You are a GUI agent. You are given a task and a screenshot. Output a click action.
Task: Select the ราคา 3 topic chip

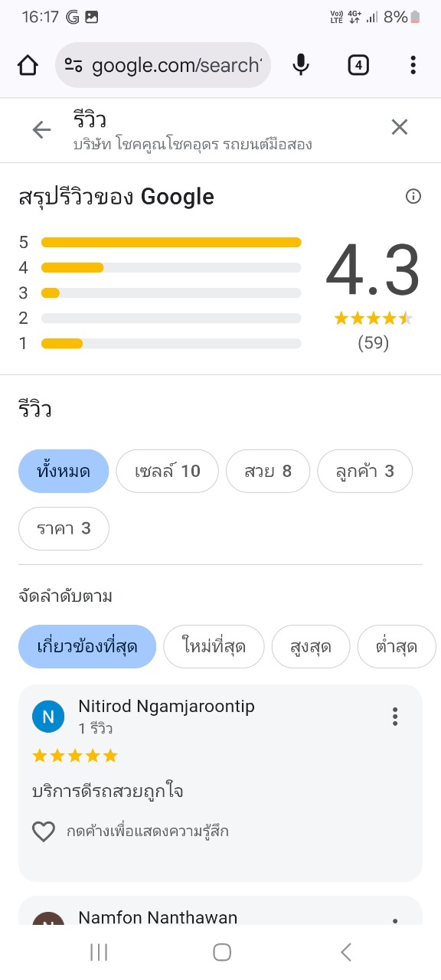click(64, 528)
